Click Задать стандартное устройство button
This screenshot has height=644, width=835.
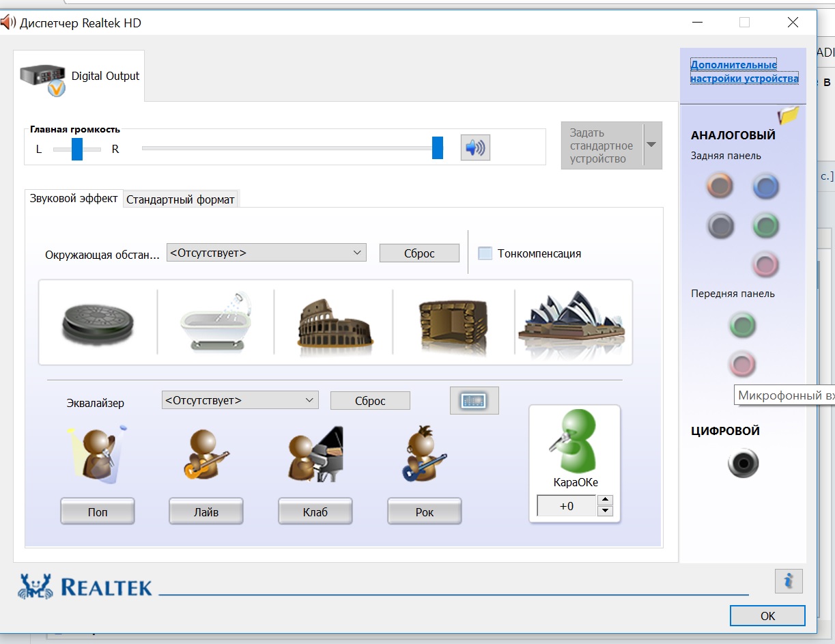click(x=602, y=145)
